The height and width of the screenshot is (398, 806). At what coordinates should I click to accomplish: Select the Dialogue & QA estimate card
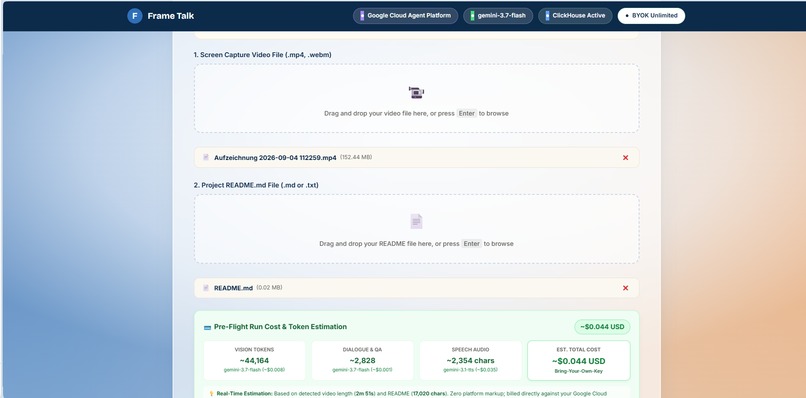362,360
